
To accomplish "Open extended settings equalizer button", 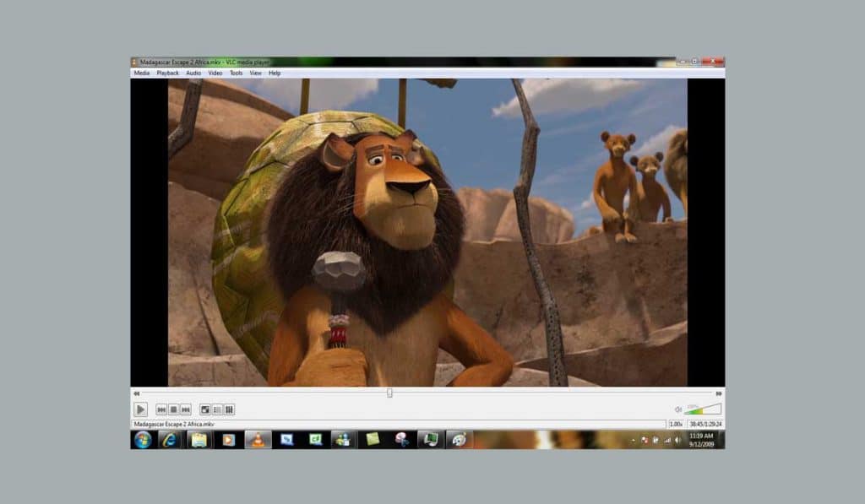I will point(230,409).
